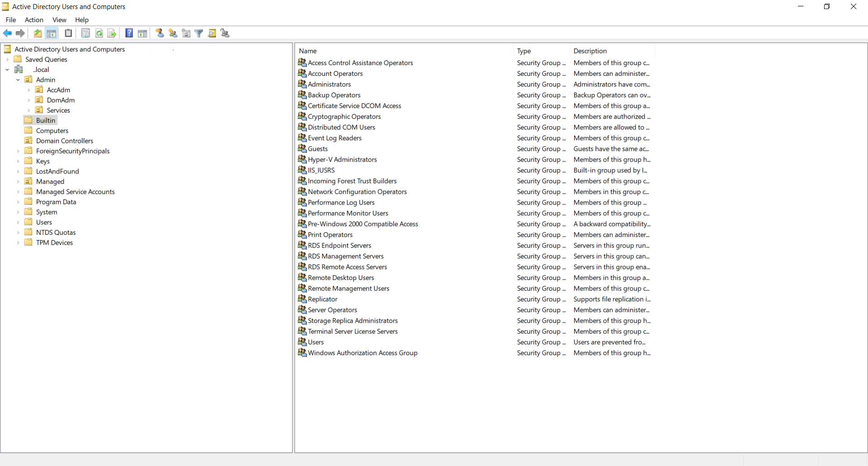
Task: Open the Help menu
Action: (82, 20)
